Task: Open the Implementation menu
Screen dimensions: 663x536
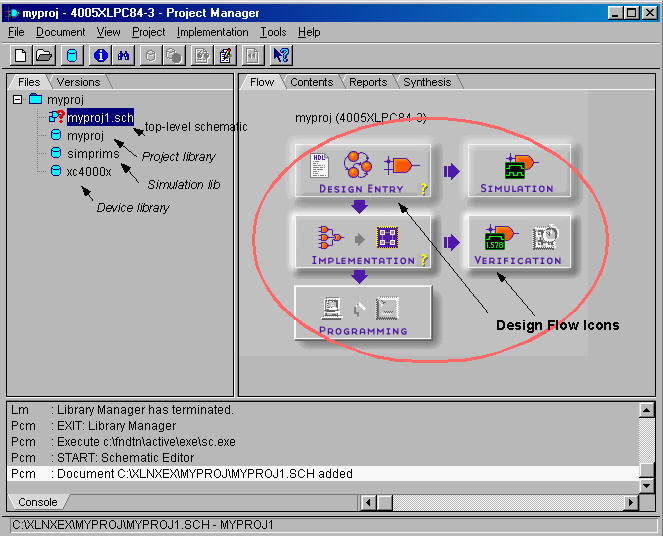Action: pos(212,32)
